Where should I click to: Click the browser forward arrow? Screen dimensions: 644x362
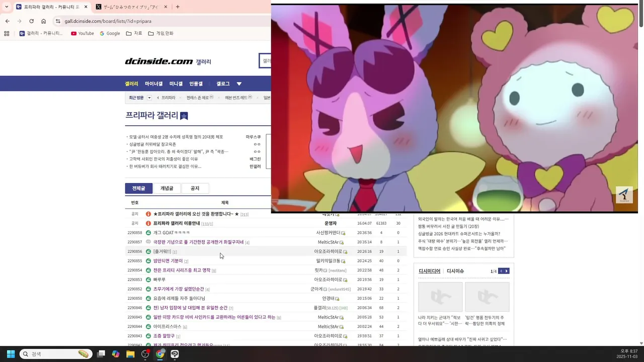point(19,21)
